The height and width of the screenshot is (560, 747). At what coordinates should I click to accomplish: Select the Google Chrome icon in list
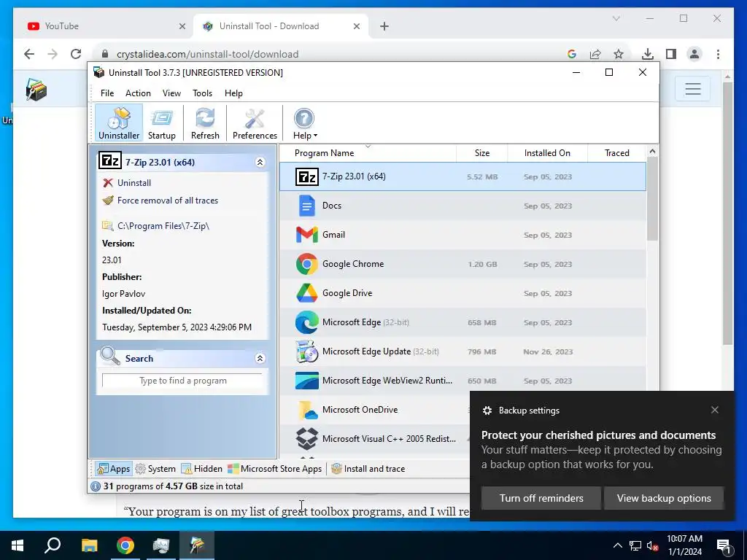(x=307, y=264)
